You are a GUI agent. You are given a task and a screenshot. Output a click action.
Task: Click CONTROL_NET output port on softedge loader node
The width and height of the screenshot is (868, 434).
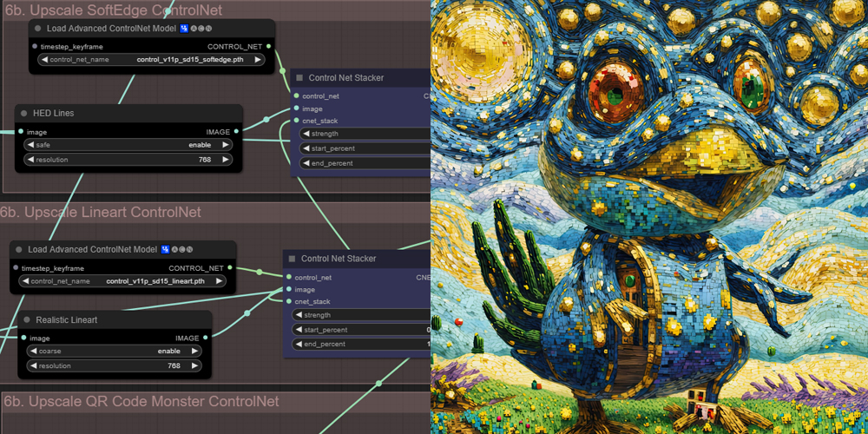click(268, 47)
